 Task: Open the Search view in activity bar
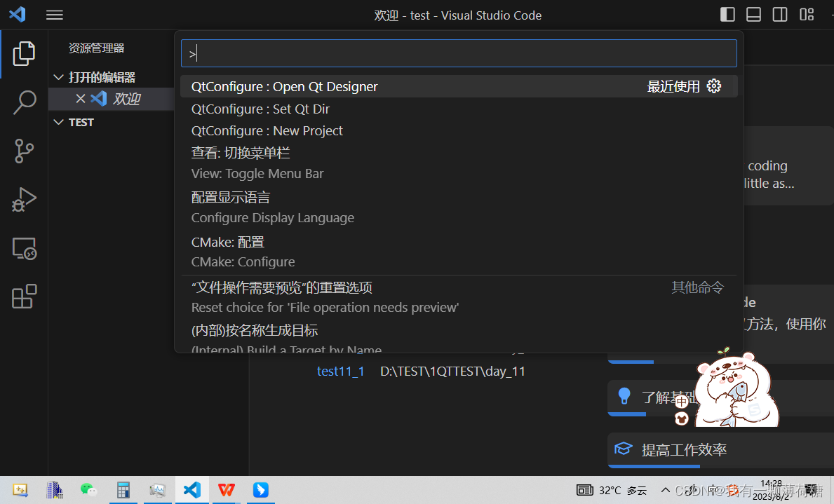point(24,102)
